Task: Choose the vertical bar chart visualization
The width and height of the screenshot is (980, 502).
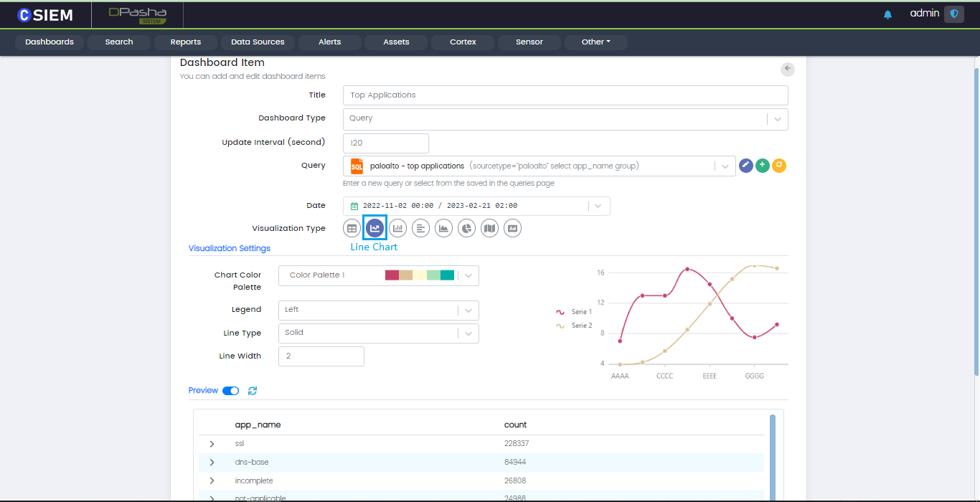Action: pyautogui.click(x=397, y=228)
